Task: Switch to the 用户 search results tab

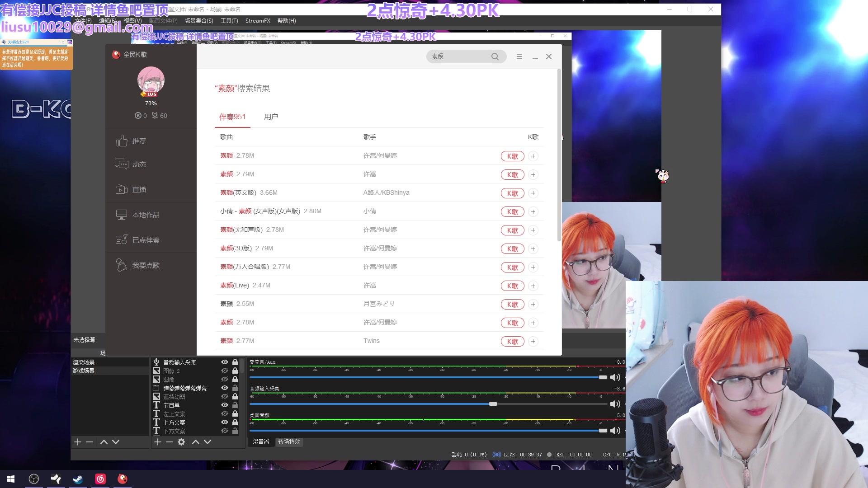Action: 271,117
